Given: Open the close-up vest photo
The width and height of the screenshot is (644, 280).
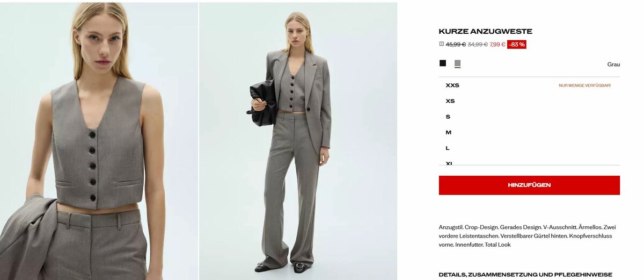Looking at the screenshot, I should pos(99,141).
